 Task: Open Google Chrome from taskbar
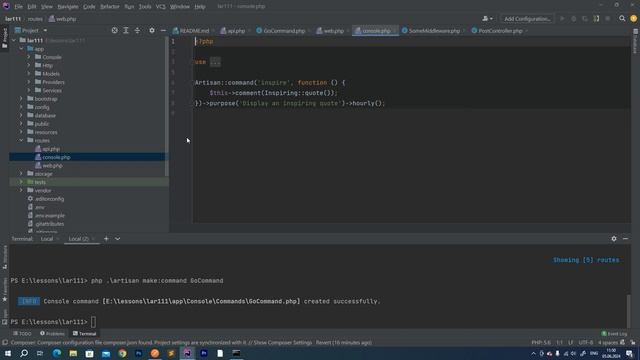(x=122, y=353)
